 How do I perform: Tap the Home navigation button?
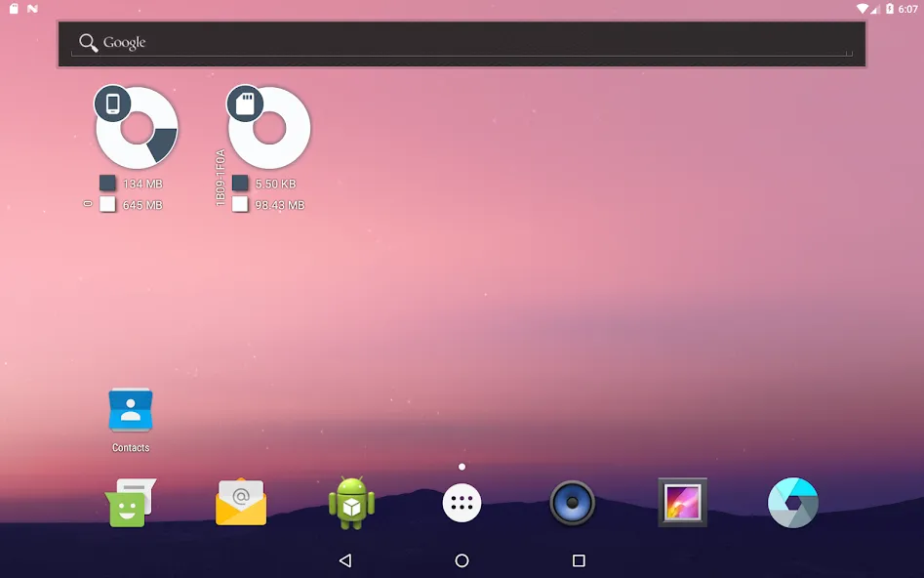(x=462, y=560)
